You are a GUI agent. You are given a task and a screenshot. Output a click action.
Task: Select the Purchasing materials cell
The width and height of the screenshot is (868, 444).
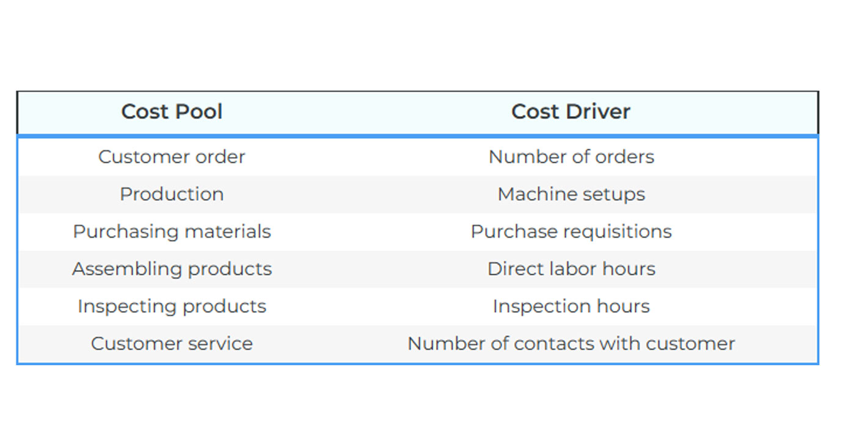coord(172,231)
